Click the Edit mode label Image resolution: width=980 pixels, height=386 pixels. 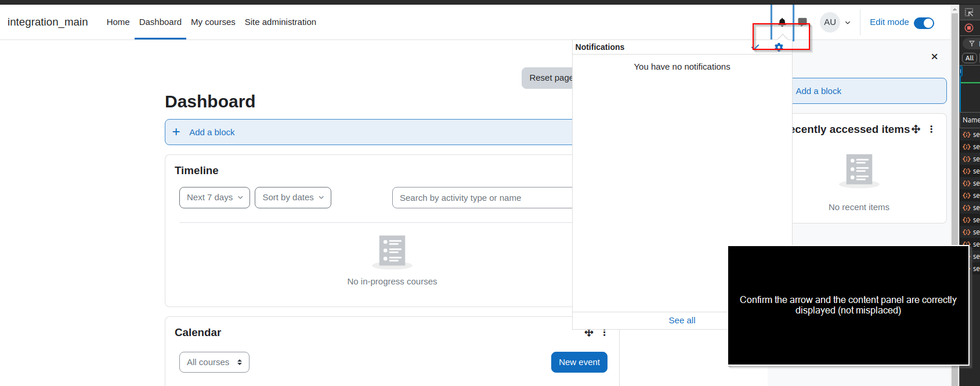point(889,22)
